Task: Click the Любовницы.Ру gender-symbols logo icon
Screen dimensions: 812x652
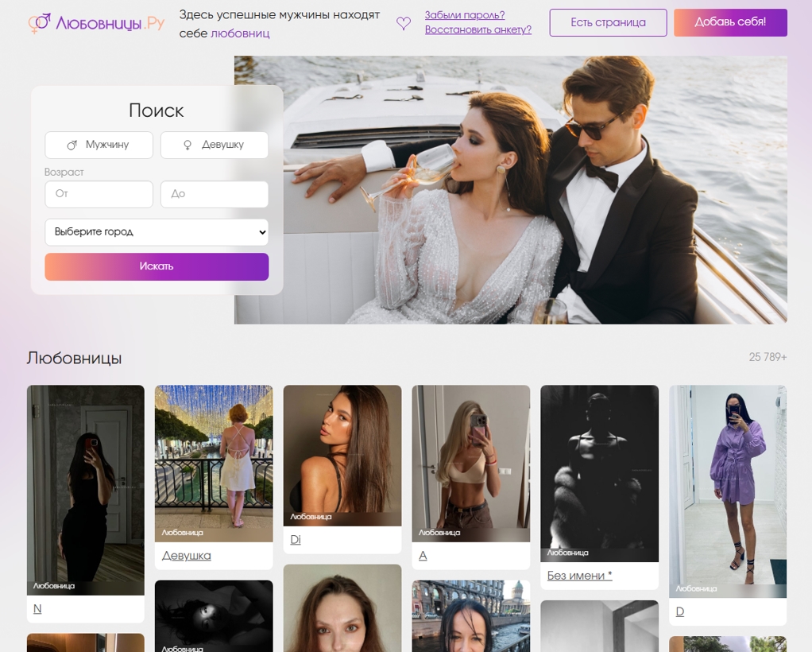Action: click(x=40, y=23)
